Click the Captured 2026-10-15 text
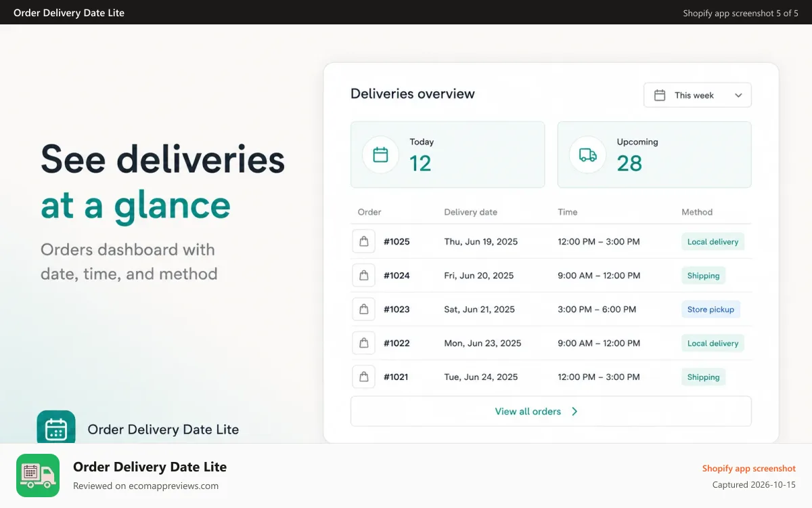Image resolution: width=812 pixels, height=508 pixels. pos(754,485)
